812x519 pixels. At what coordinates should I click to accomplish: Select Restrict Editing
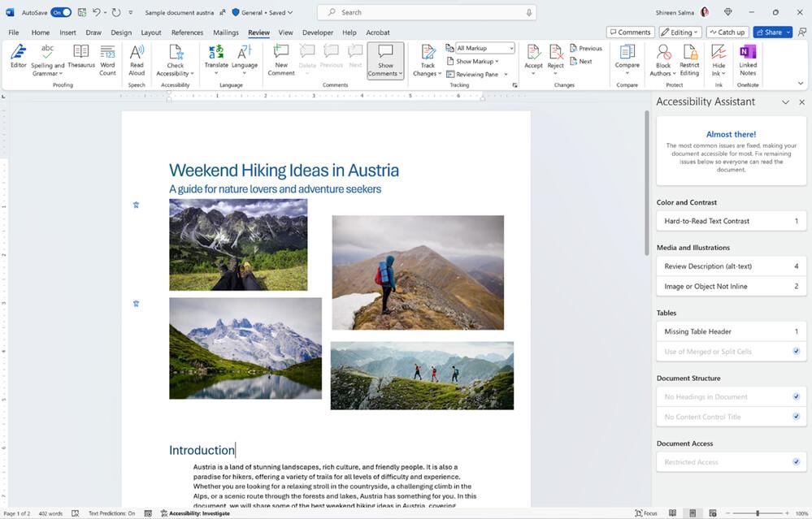coord(690,58)
